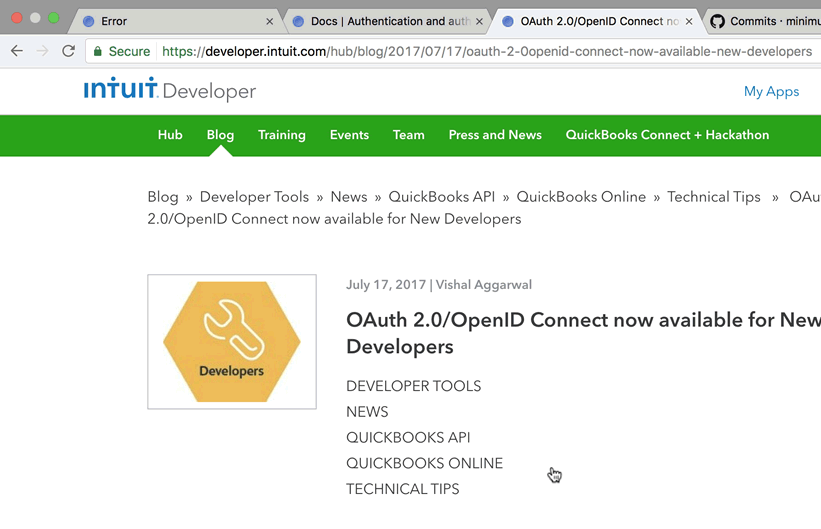This screenshot has height=529, width=821.
Task: Click the News breadcrumb link
Action: click(349, 197)
